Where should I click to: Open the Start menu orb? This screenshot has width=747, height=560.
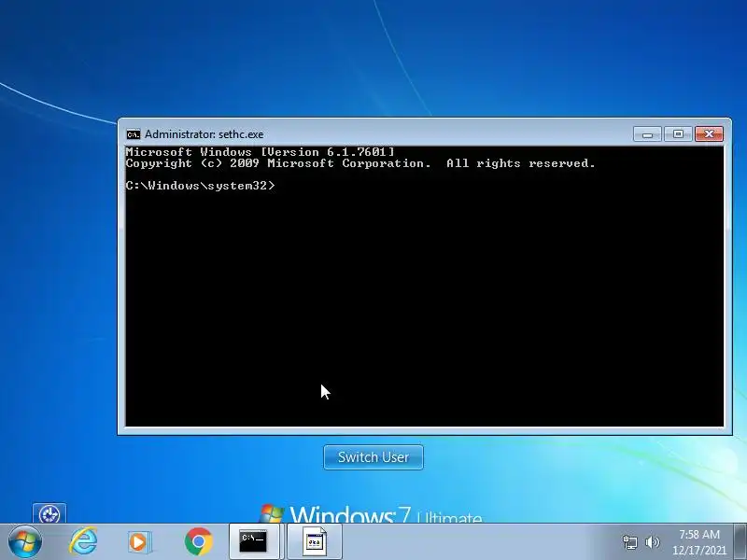coord(25,542)
